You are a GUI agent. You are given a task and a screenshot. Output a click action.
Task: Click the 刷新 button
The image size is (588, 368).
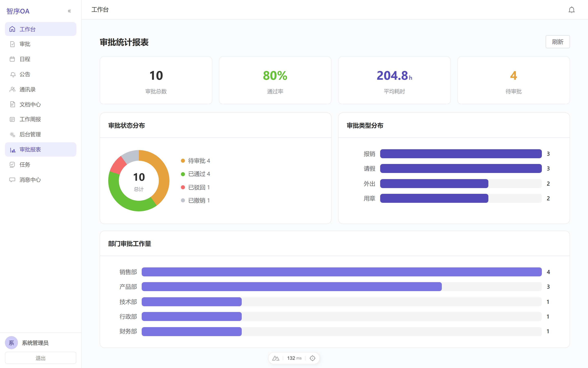pos(557,42)
